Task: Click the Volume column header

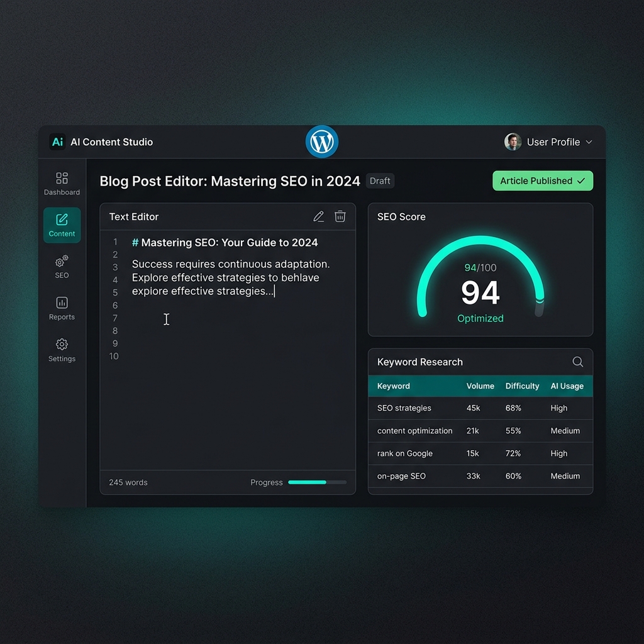Action: click(480, 386)
